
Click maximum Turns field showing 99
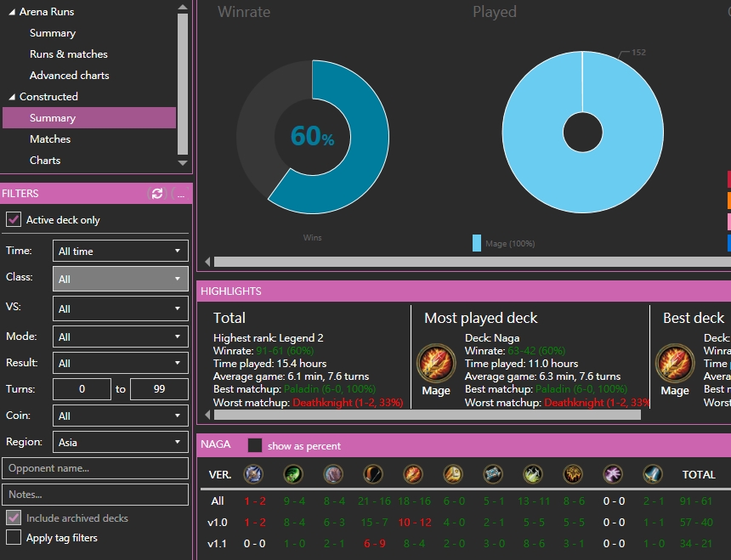pyautogui.click(x=159, y=389)
